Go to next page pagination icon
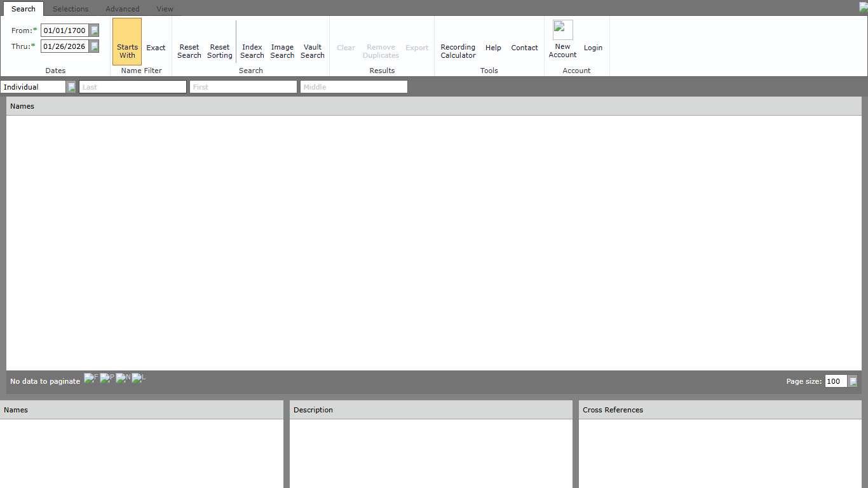This screenshot has width=868, height=488. pos(123,379)
